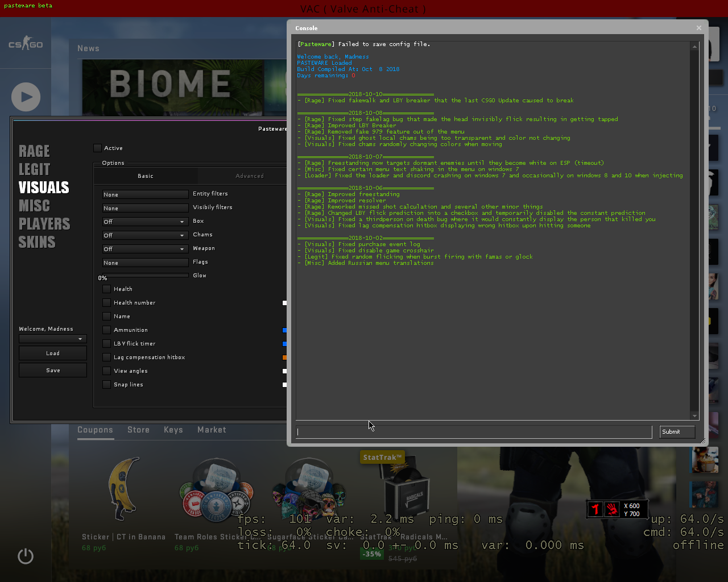Open the PLAYERS section
The height and width of the screenshot is (582, 728).
(x=44, y=224)
